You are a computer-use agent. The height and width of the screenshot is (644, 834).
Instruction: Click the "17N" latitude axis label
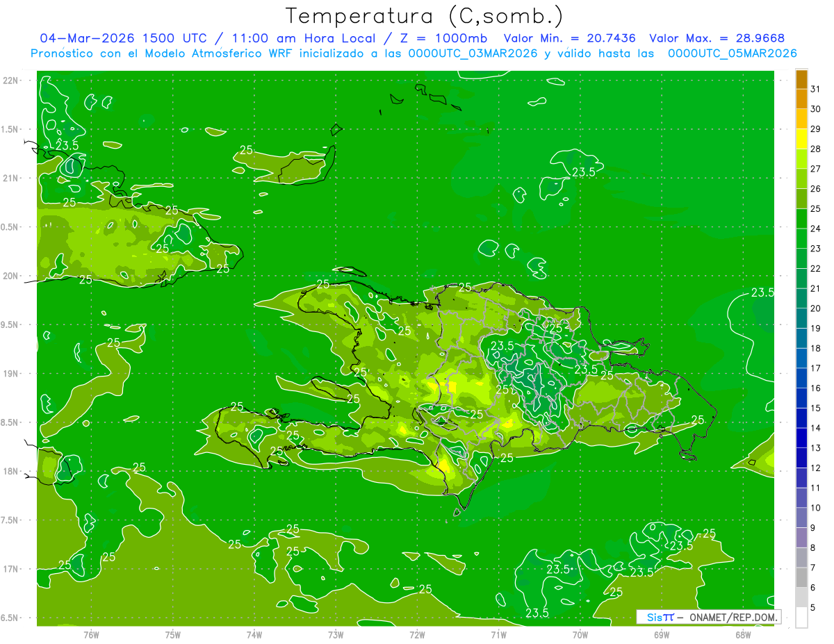11,569
